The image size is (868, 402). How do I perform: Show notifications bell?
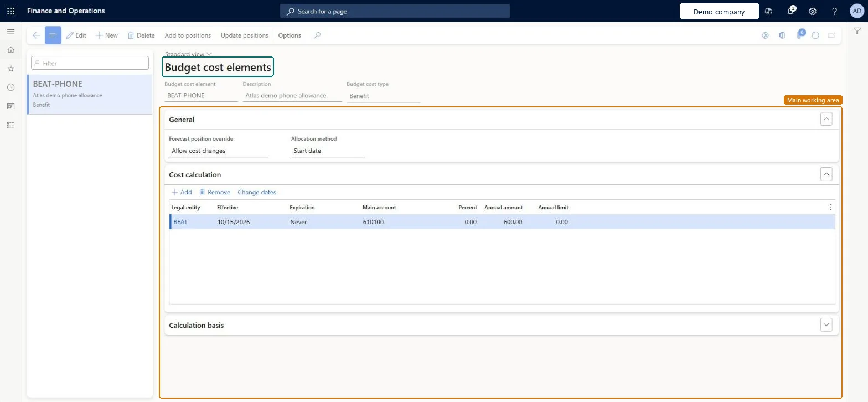pos(791,11)
